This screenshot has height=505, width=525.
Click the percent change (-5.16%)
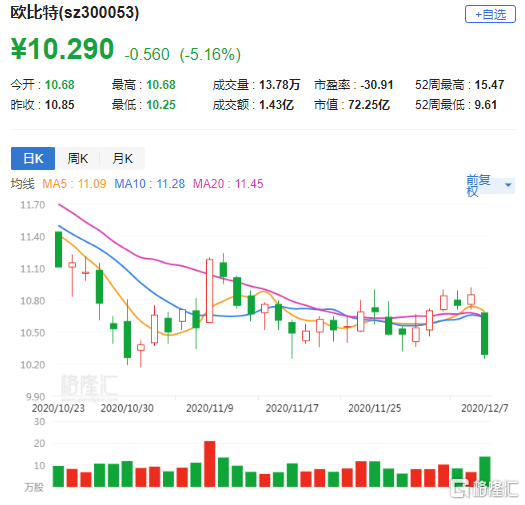pyautogui.click(x=210, y=55)
